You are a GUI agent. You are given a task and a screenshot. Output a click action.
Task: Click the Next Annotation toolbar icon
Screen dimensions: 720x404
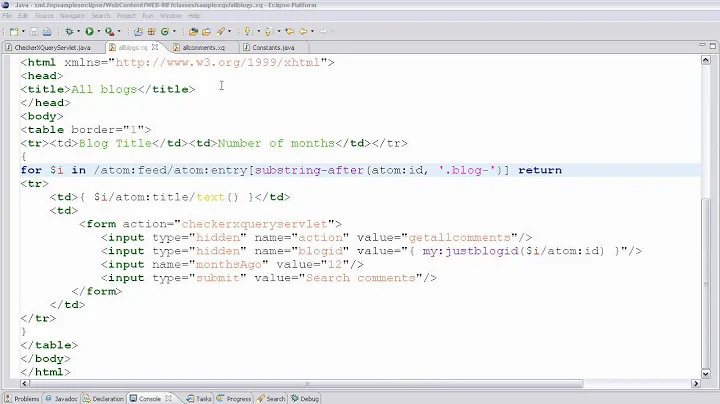[x=248, y=32]
